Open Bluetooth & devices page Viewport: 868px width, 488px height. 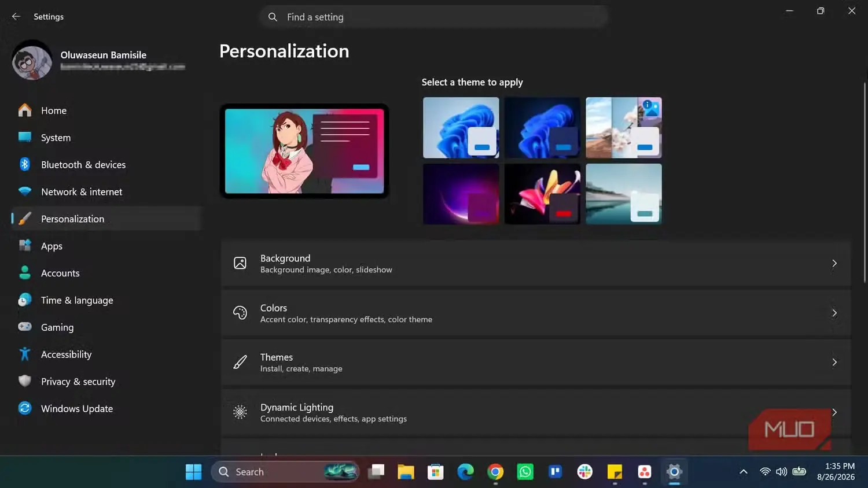pos(106,165)
